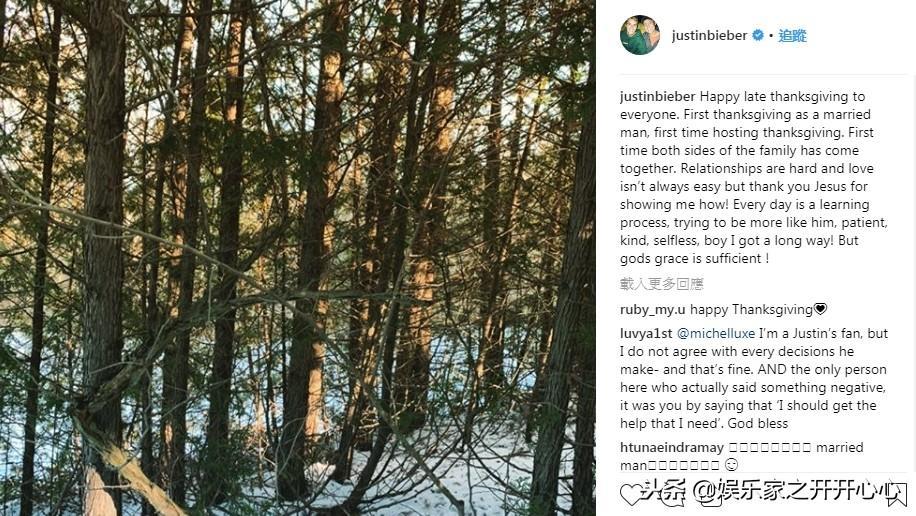916x516 pixels.
Task: Open the justinbieber profile avatar
Action: pyautogui.click(x=639, y=35)
